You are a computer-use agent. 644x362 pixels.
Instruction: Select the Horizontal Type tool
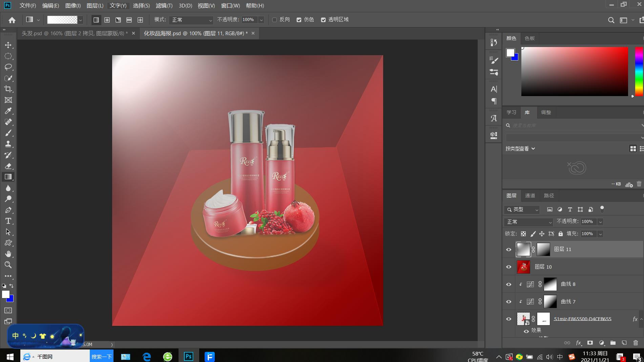pos(8,221)
